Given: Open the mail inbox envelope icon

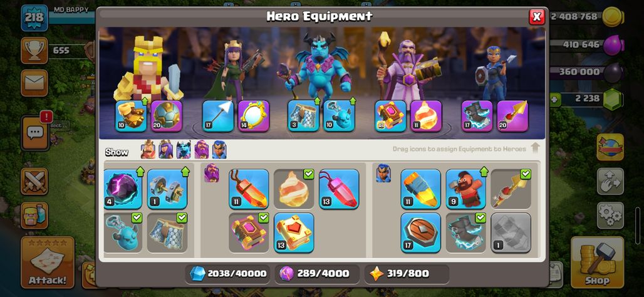Looking at the screenshot, I should pos(34,83).
